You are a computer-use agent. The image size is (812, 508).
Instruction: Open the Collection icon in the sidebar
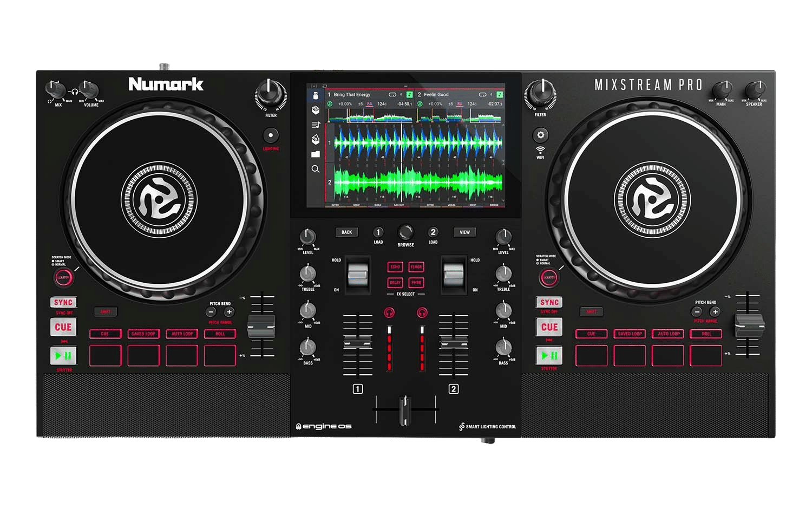[x=316, y=111]
